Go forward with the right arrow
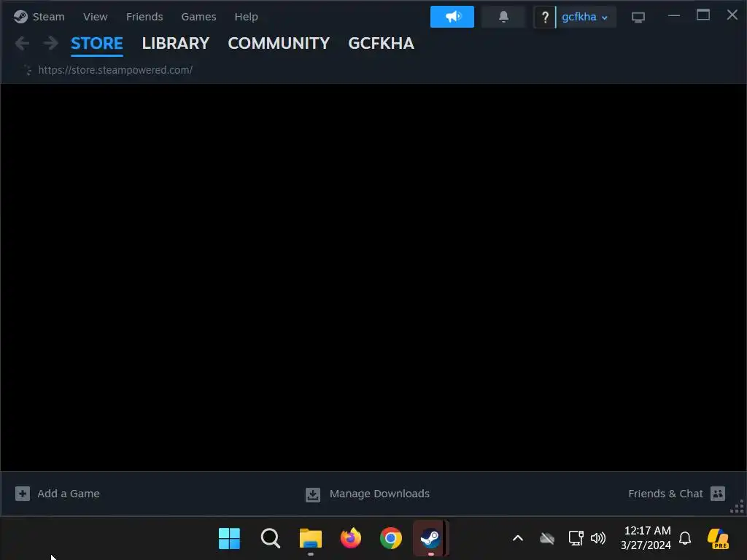The width and height of the screenshot is (747, 560). (50, 43)
